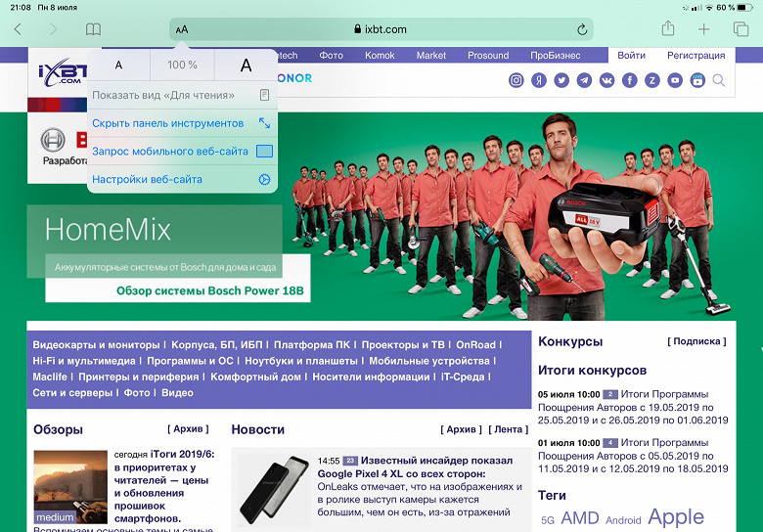Open the YouTube social icon

675,80
